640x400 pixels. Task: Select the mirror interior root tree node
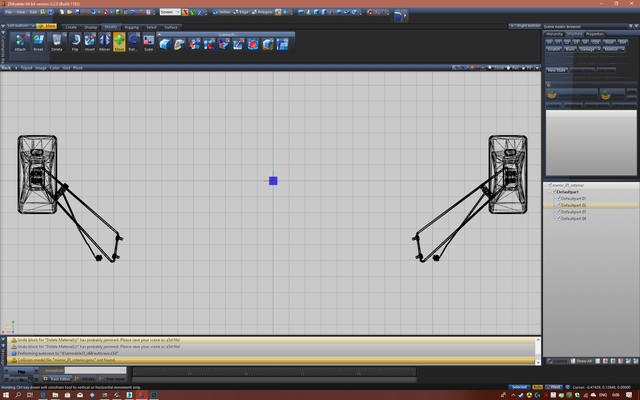568,185
